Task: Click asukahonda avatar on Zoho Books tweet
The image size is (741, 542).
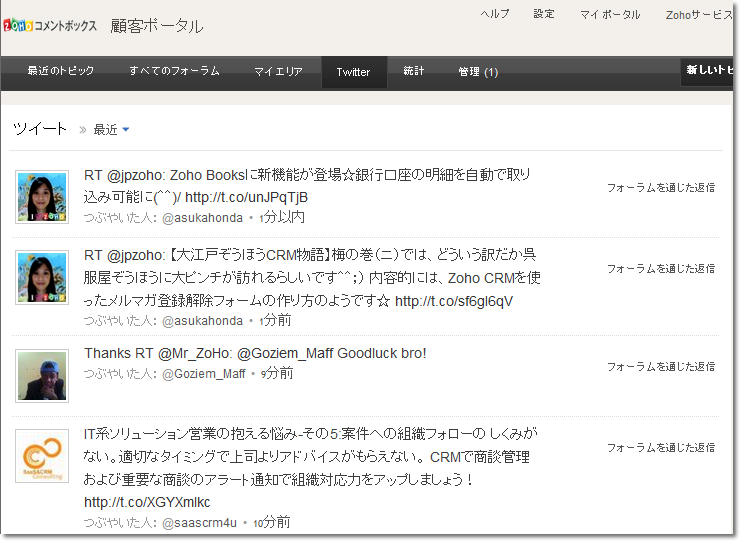Action: [x=42, y=197]
